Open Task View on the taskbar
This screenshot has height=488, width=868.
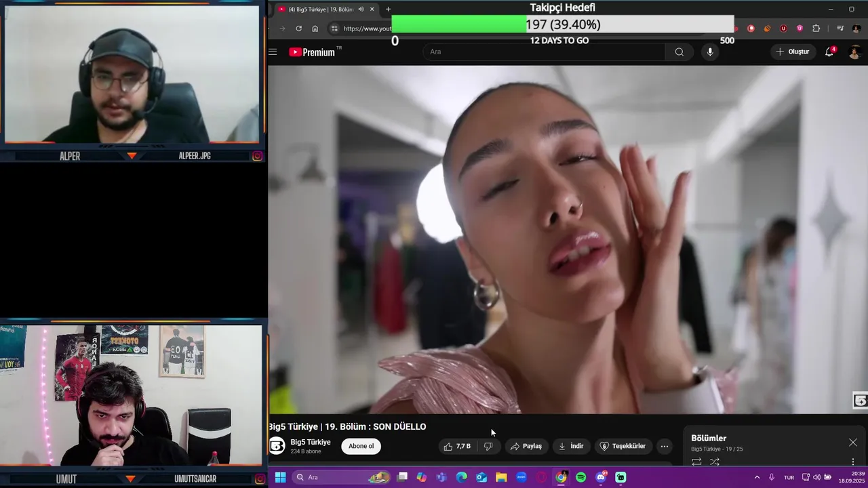(x=402, y=477)
